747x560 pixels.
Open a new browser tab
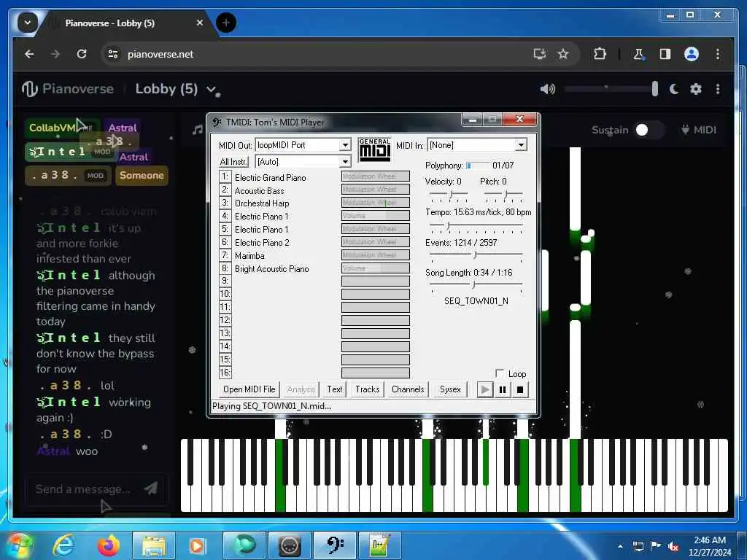click(226, 23)
